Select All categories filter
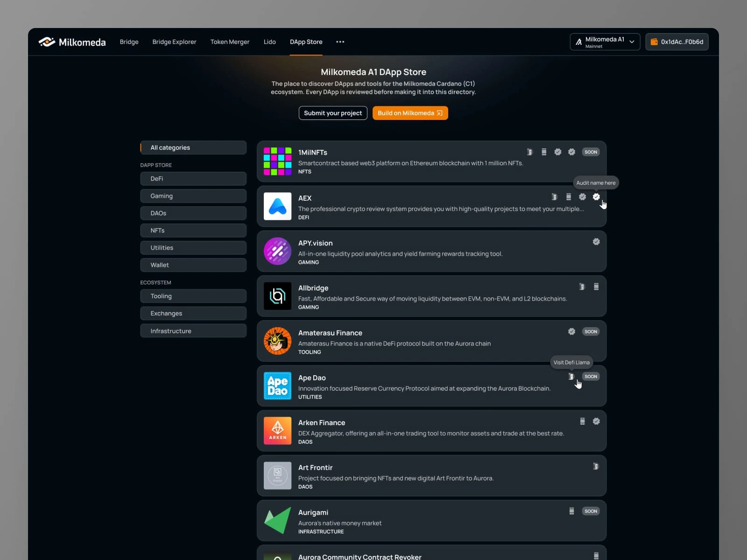The image size is (747, 560). coord(193,147)
